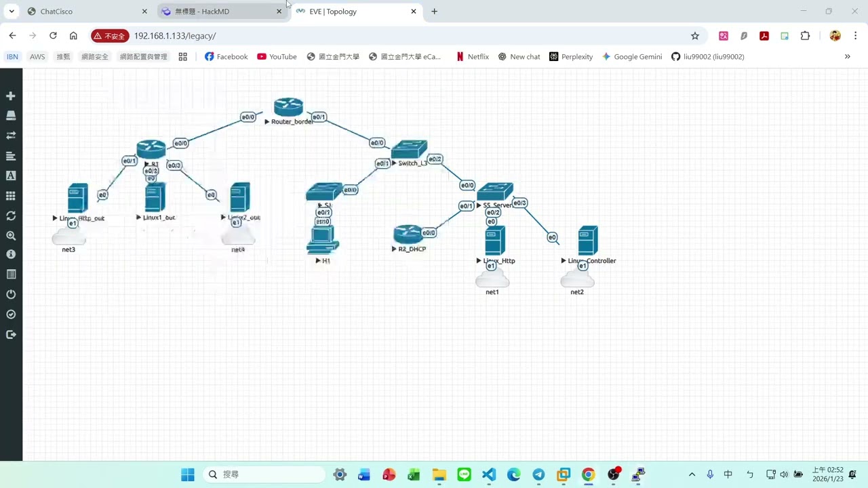The height and width of the screenshot is (488, 868).
Task: Click the Refresh topology sidebar icon
Action: [11, 216]
